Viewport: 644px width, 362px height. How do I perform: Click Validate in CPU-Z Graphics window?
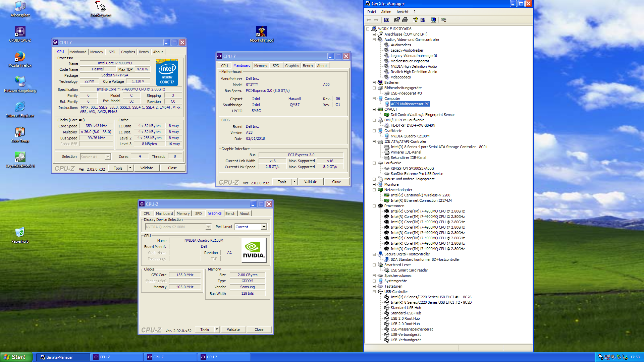(x=233, y=329)
